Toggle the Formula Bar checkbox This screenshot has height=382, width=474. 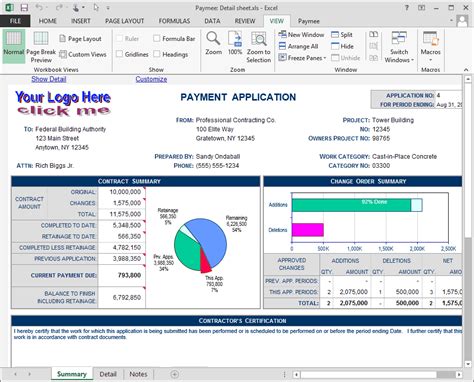click(157, 39)
